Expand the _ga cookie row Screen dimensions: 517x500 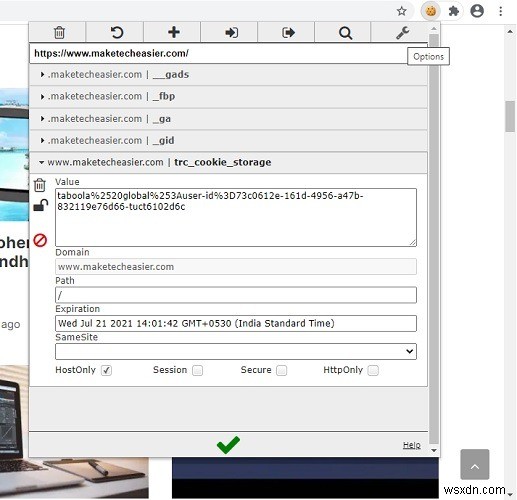coord(228,119)
